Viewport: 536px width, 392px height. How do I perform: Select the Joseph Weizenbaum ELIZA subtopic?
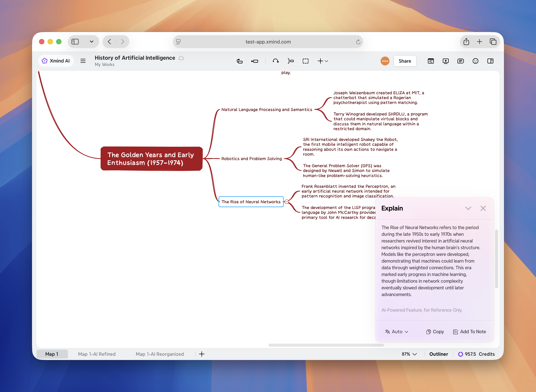pyautogui.click(x=379, y=97)
